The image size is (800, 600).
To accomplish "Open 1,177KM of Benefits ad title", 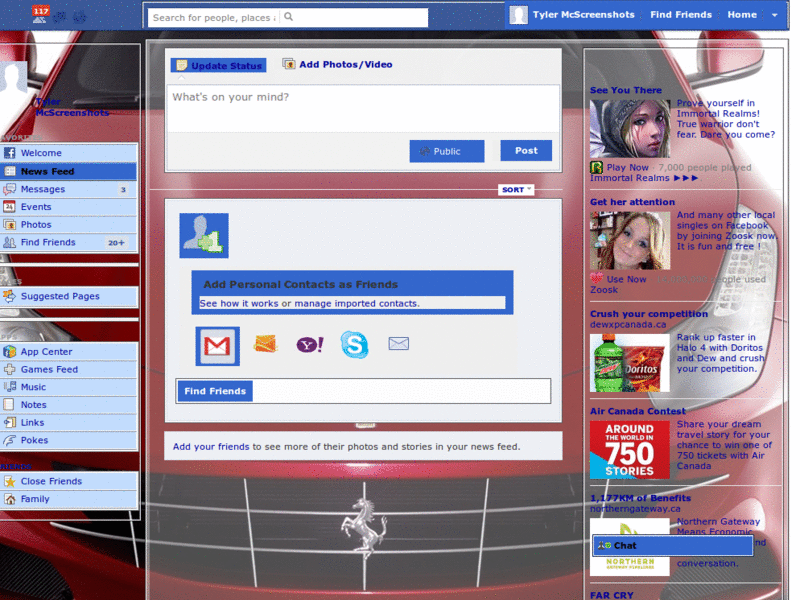I will (640, 498).
